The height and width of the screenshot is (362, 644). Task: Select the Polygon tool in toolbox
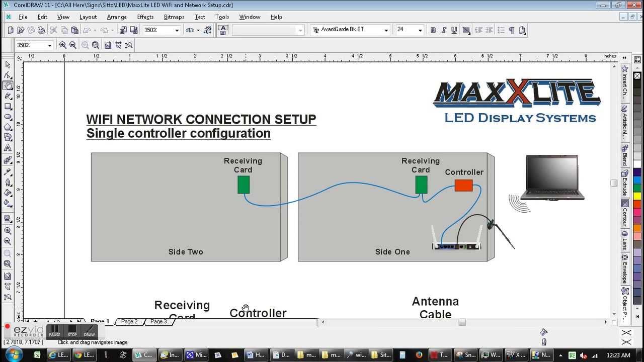tap(8, 127)
